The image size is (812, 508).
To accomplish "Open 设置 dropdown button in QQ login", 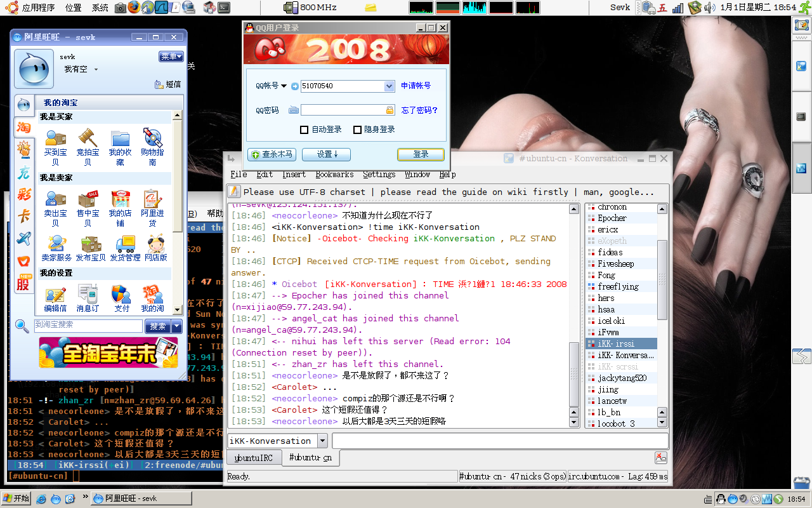I will 326,154.
